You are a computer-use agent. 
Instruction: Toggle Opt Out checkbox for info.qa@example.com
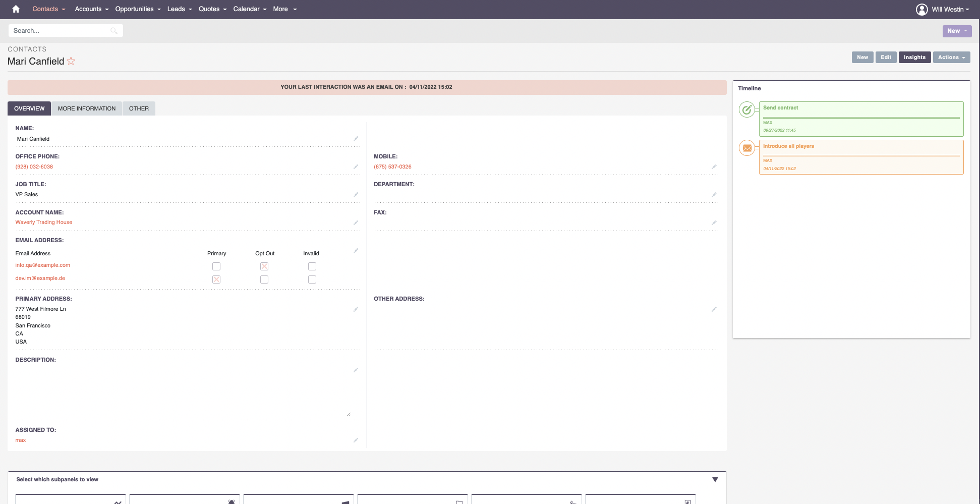point(264,266)
